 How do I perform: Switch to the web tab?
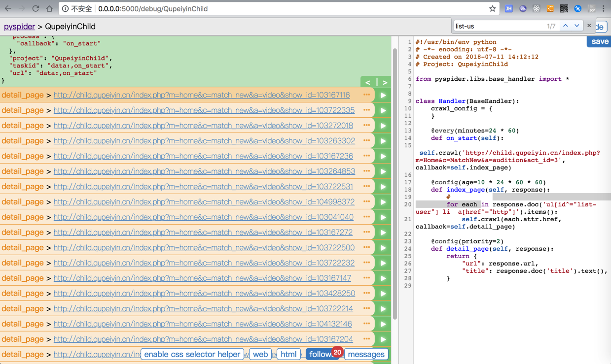click(260, 354)
